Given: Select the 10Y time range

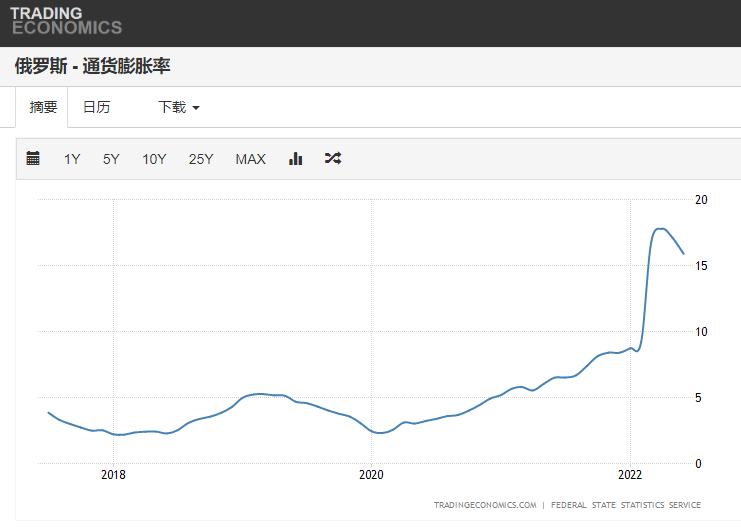Looking at the screenshot, I should coord(154,159).
